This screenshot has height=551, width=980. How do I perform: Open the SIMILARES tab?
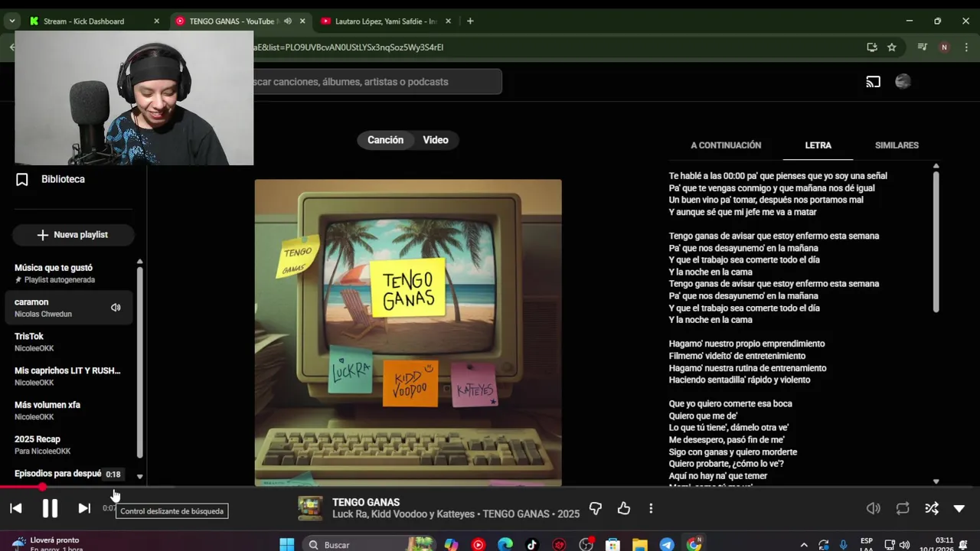point(897,145)
